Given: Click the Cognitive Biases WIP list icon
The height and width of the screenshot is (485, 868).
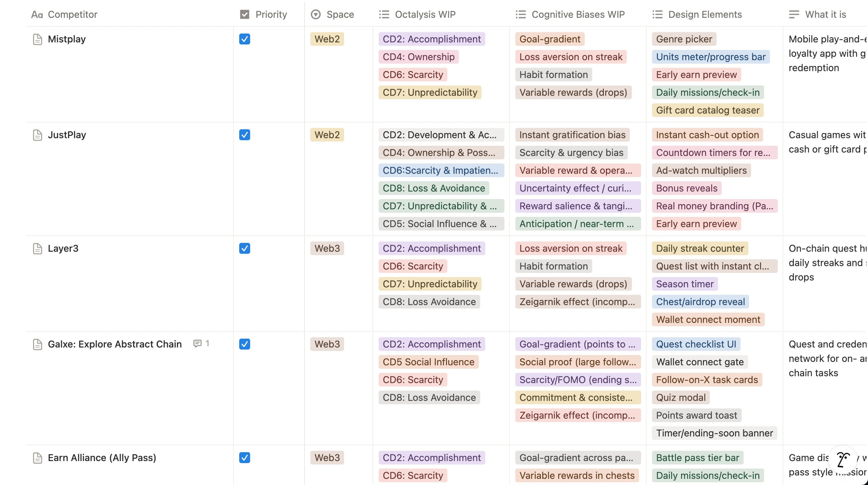Looking at the screenshot, I should pyautogui.click(x=521, y=14).
